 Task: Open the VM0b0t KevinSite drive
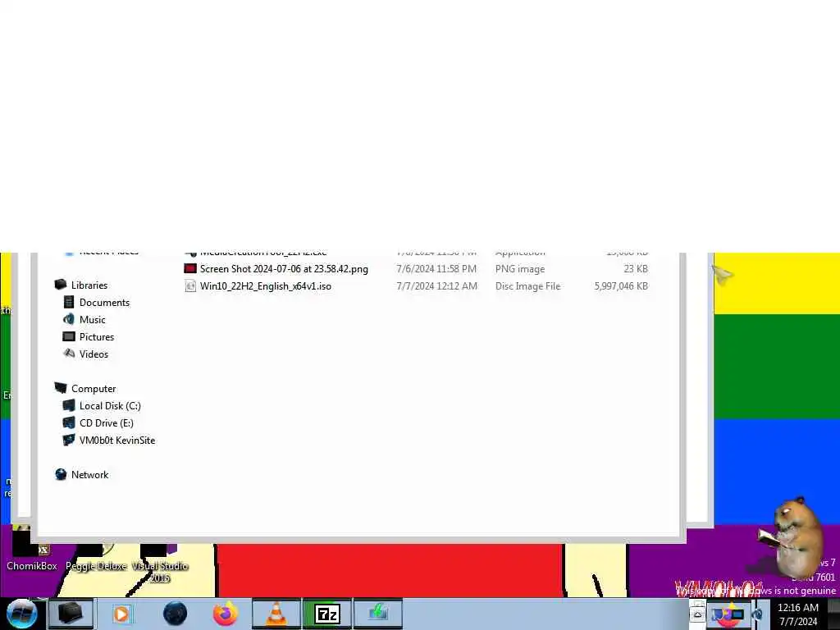[x=117, y=440]
